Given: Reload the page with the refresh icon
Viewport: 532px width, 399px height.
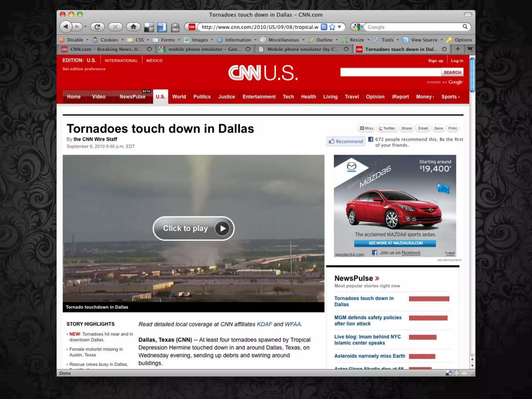Looking at the screenshot, I should click(97, 27).
